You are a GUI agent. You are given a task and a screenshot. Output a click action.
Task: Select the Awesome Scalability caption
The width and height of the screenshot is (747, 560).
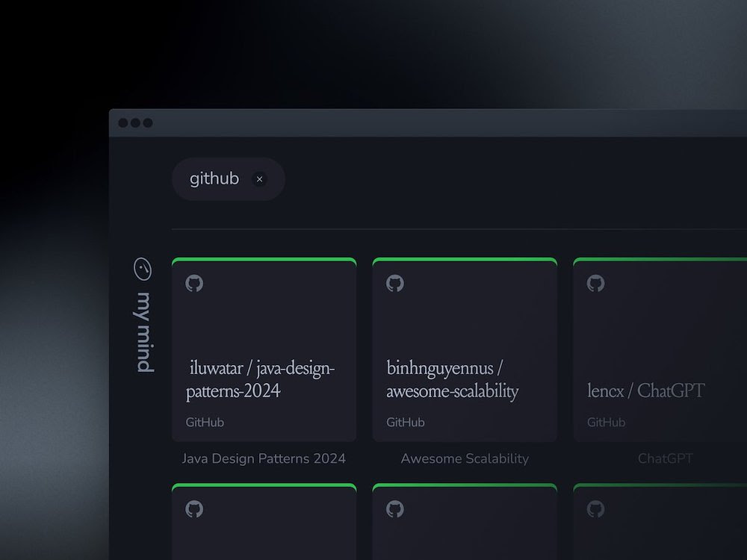(x=465, y=458)
